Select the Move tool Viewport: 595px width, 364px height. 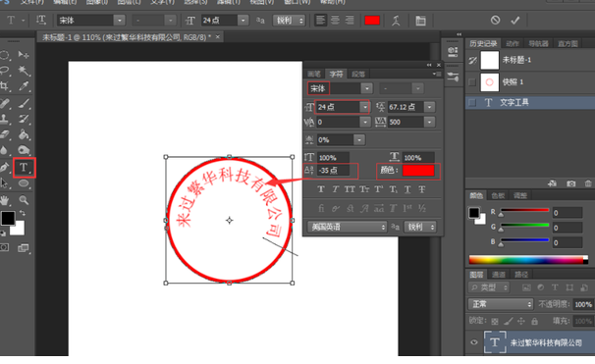(24, 55)
